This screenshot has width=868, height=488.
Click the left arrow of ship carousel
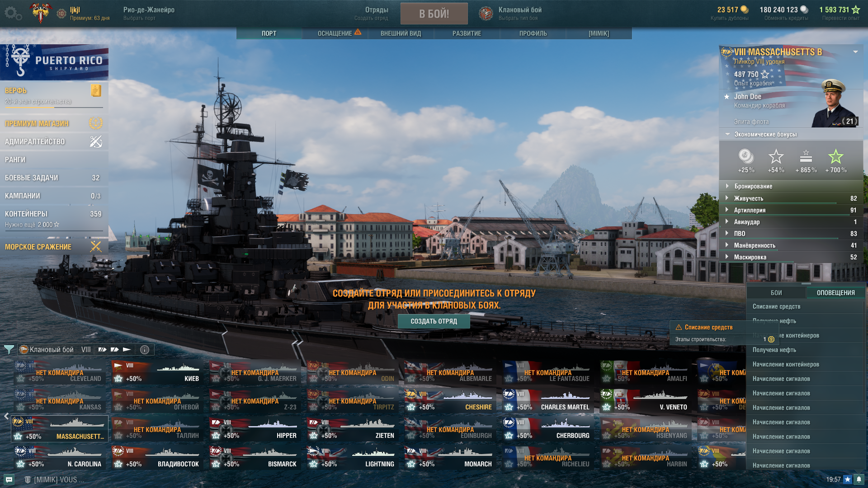coord(6,416)
